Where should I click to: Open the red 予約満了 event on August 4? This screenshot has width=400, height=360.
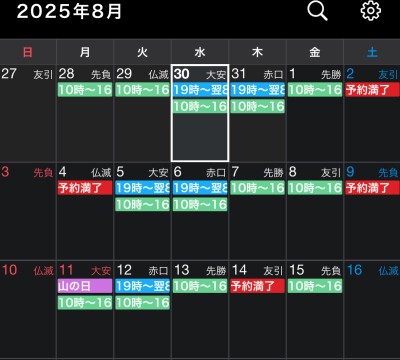(x=85, y=188)
